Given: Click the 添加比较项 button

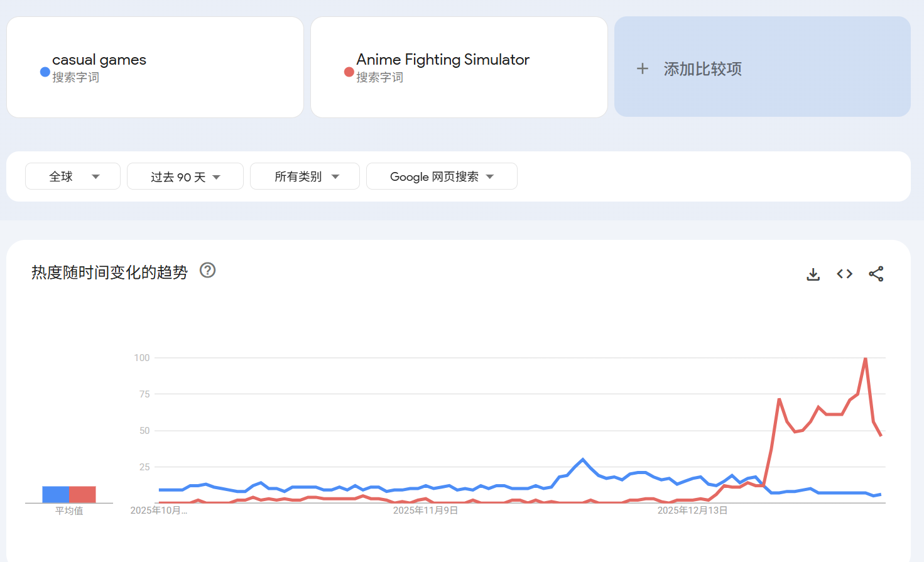Looking at the screenshot, I should 703,68.
